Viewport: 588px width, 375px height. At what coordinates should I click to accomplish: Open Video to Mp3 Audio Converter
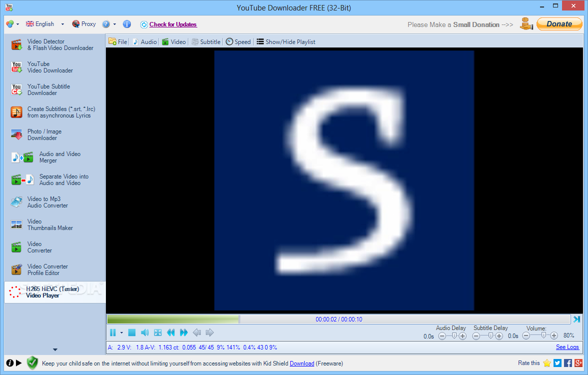click(x=54, y=202)
